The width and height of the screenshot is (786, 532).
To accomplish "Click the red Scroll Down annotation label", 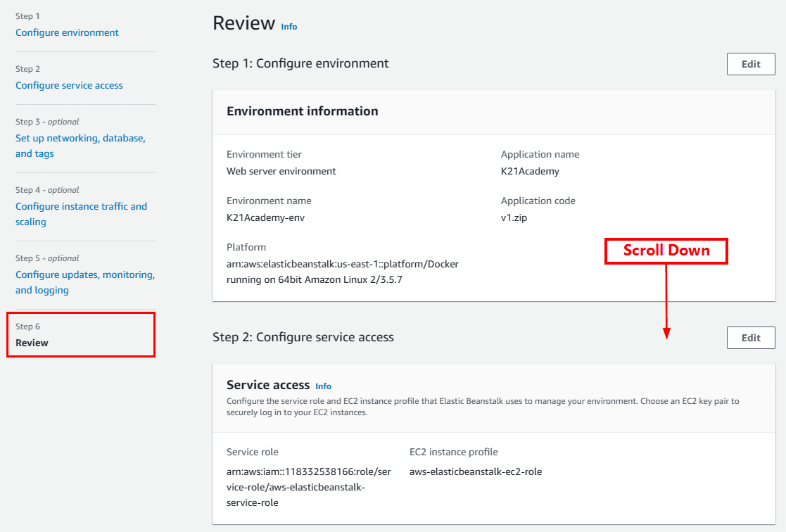I will click(666, 251).
